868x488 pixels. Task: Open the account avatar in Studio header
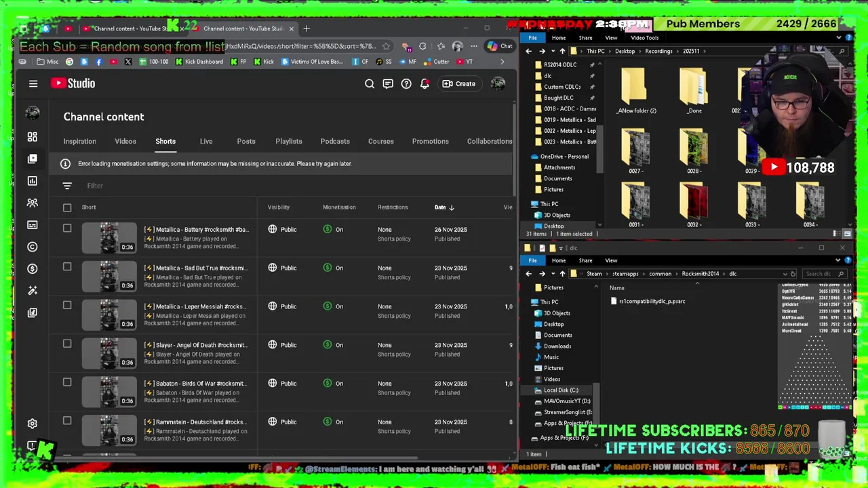click(498, 83)
